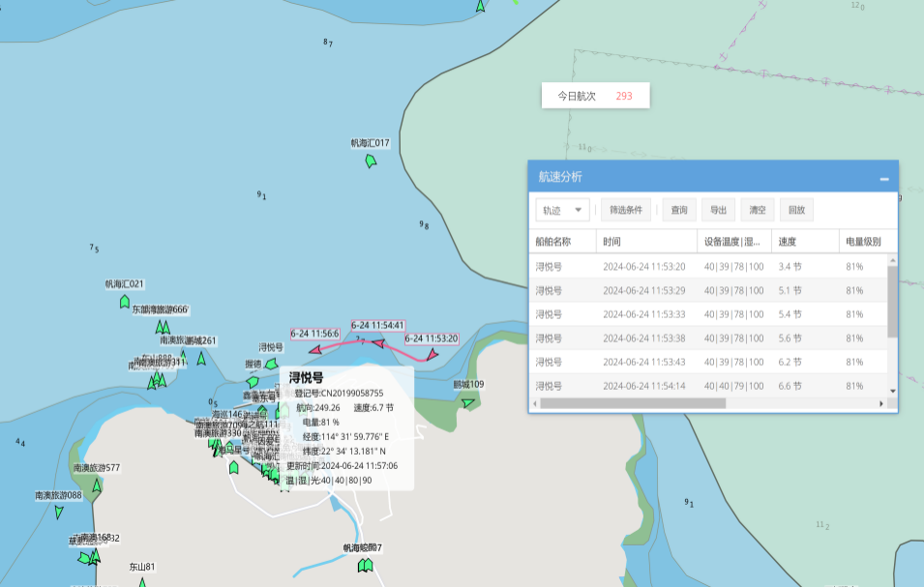The height and width of the screenshot is (587, 924).
Task: Start track 回放 playback
Action: point(796,210)
